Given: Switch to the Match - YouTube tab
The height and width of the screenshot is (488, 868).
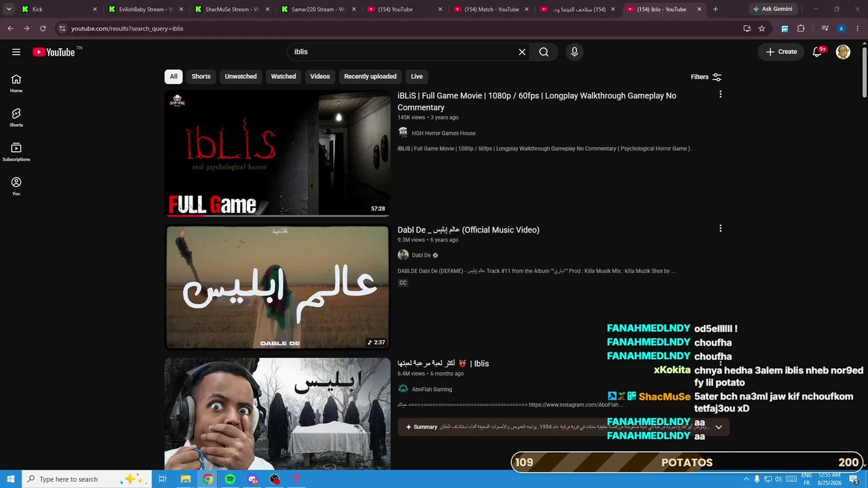Looking at the screenshot, I should pyautogui.click(x=490, y=9).
